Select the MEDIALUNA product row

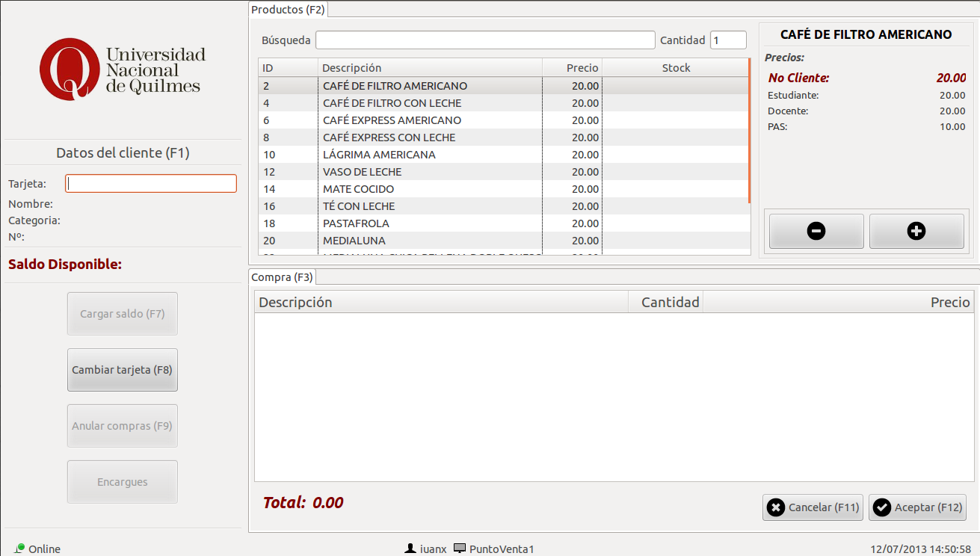tap(430, 241)
